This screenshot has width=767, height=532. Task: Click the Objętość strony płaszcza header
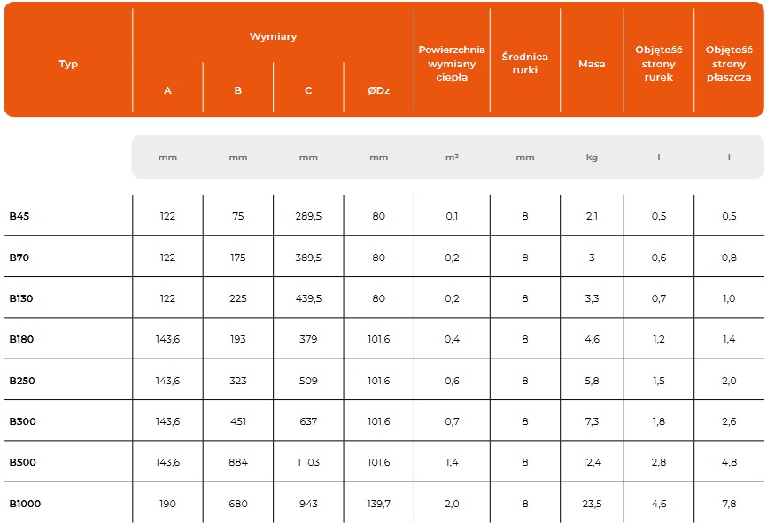[x=729, y=63]
